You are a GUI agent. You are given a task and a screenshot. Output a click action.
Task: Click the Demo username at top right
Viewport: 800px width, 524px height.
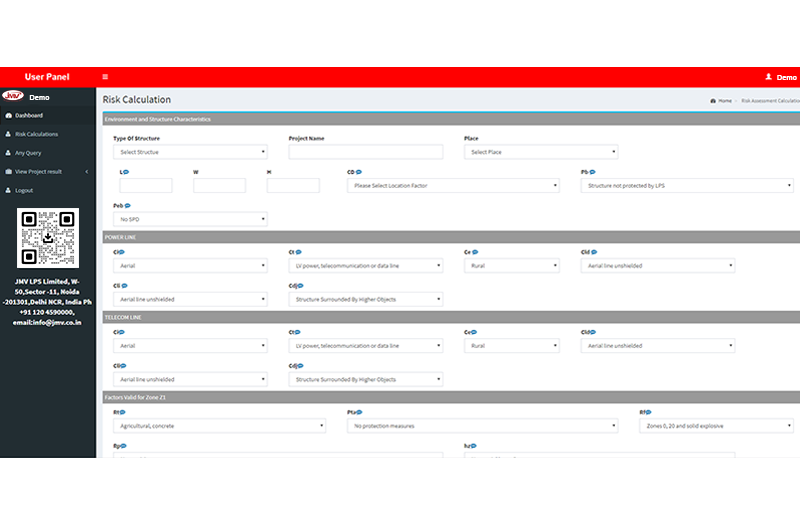(x=786, y=78)
